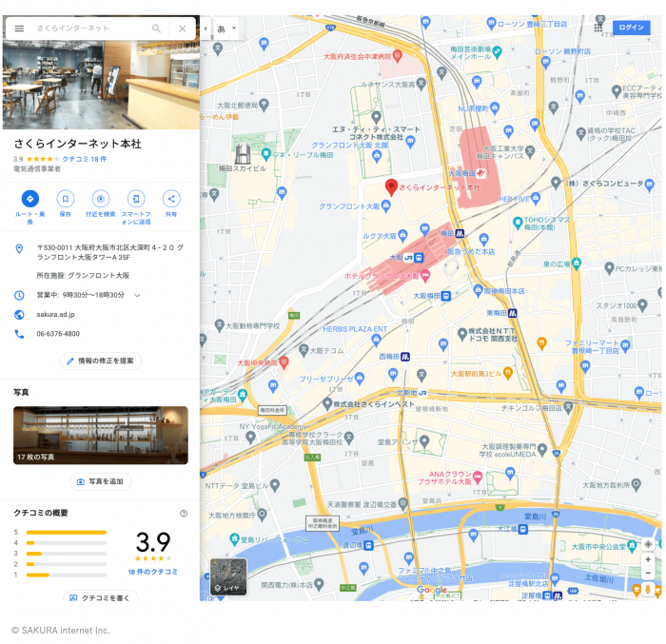Open the Google apps grid icon
Viewport: 666px width, 644px height.
[x=598, y=28]
